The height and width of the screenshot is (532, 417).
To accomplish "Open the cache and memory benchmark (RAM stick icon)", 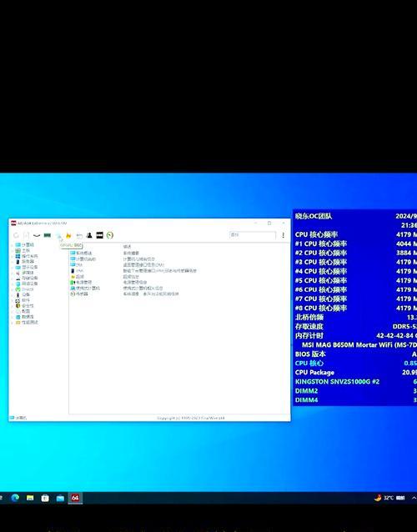I will [48, 235].
